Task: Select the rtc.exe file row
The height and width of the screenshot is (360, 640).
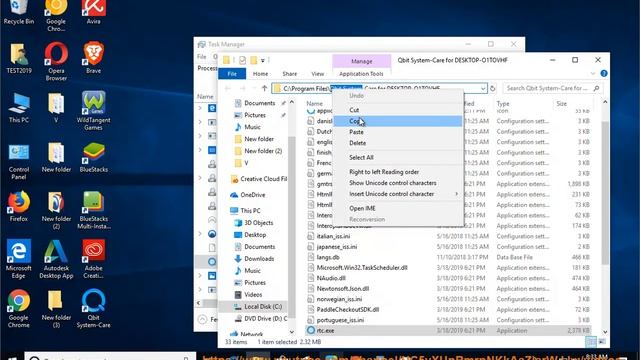Action: [449, 330]
